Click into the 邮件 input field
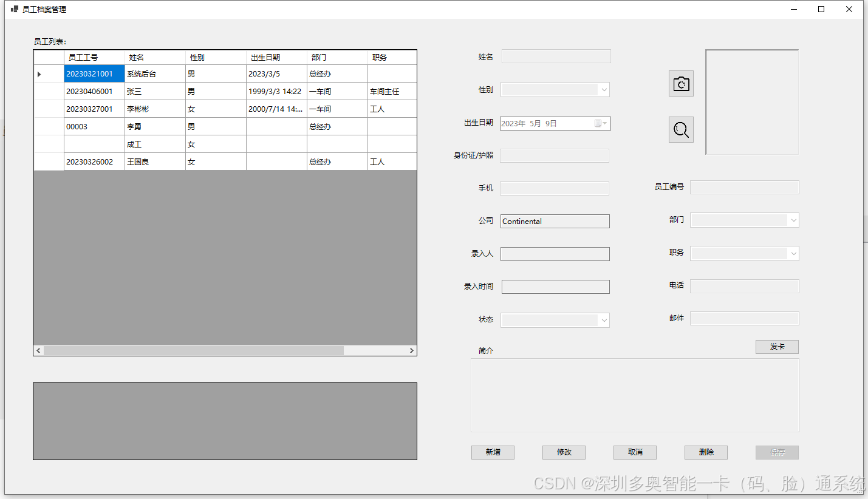This screenshot has width=868, height=499. [744, 318]
